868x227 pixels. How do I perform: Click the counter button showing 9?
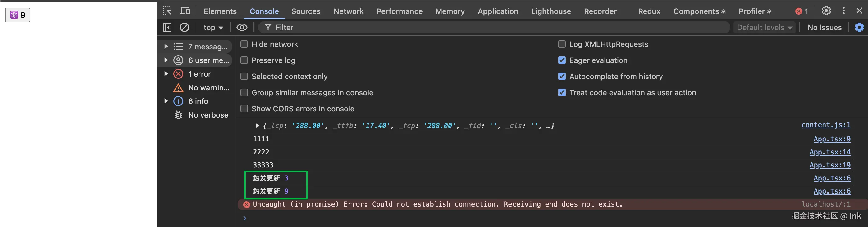[17, 15]
